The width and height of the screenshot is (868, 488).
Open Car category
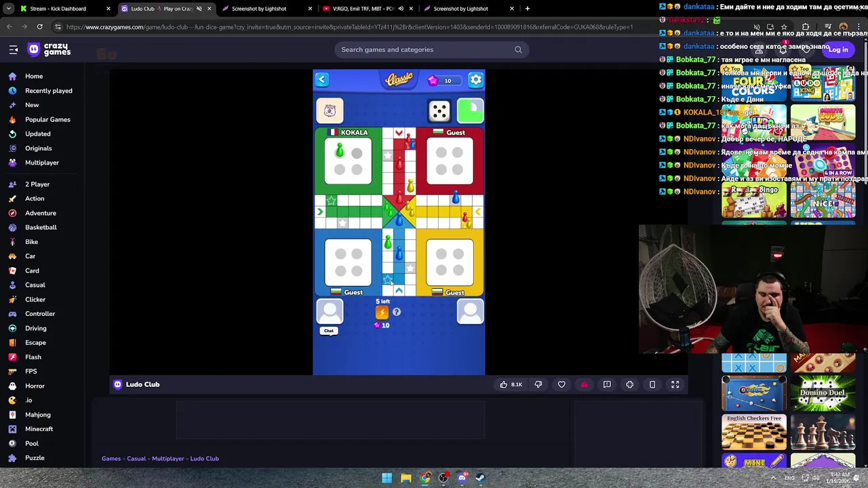[x=31, y=256]
